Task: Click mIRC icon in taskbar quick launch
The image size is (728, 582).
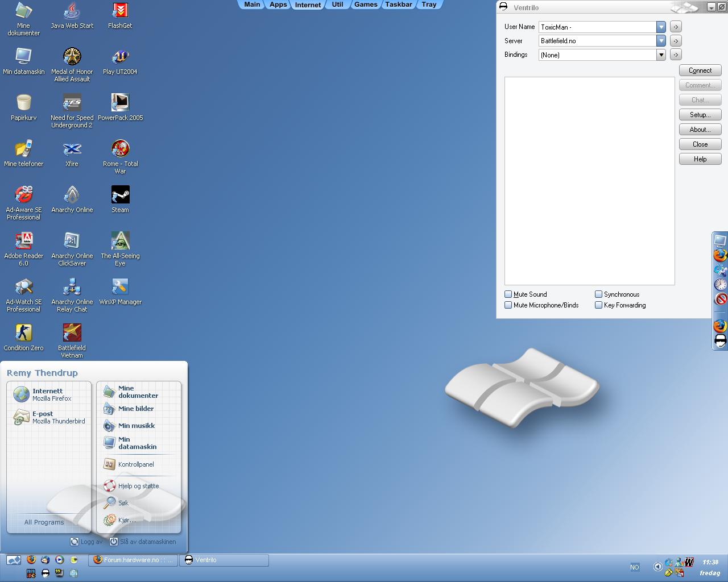Action: (31, 573)
